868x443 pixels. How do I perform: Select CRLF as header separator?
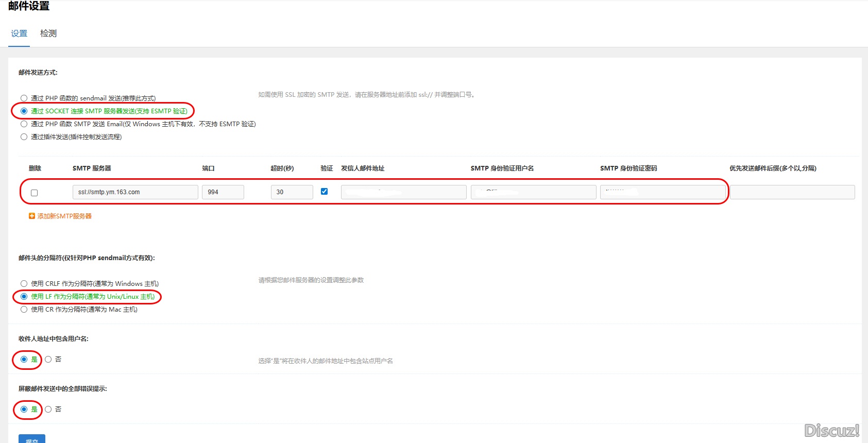24,284
